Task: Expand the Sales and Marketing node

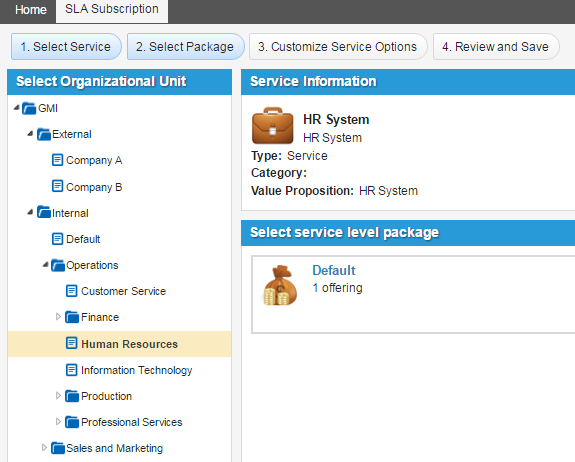Action: 44,447
